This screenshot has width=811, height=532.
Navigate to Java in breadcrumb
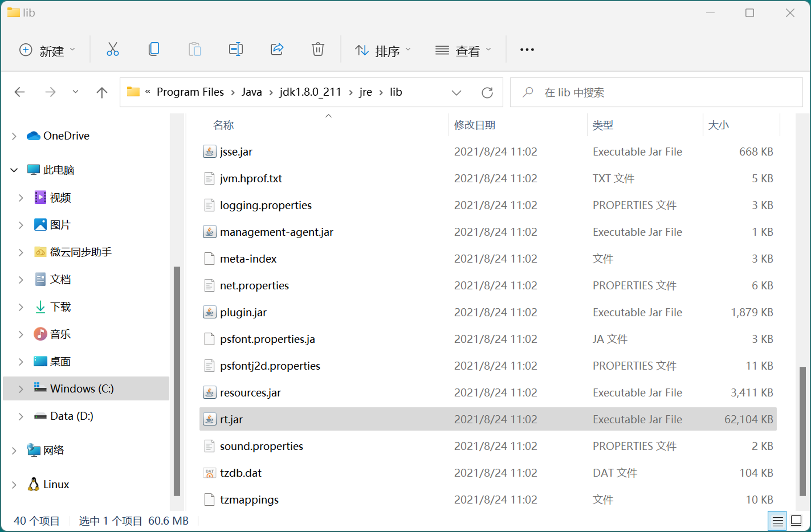[x=252, y=92]
